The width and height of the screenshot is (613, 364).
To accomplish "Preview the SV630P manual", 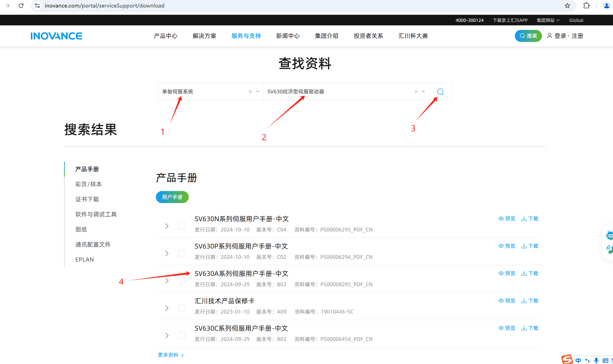I will pyautogui.click(x=507, y=246).
